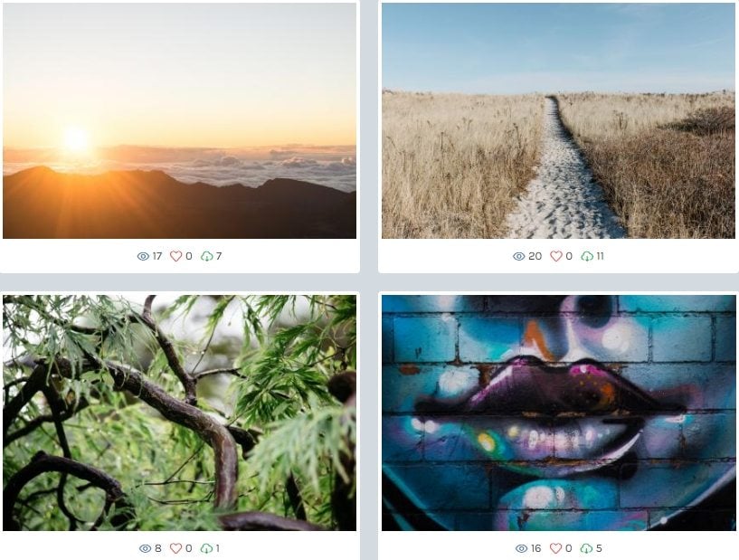Download the sandy path field photo
This screenshot has height=560, width=739.
587,256
